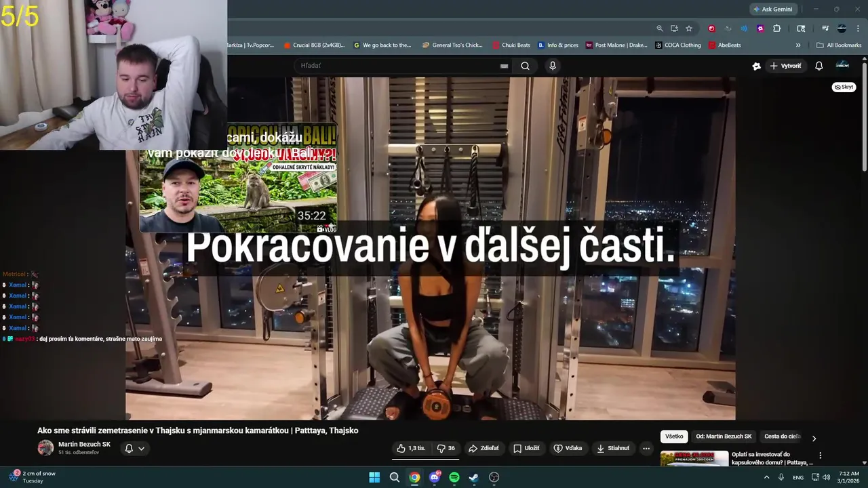
Task: Open the Post Malone | Drake bookmark
Action: point(616,45)
